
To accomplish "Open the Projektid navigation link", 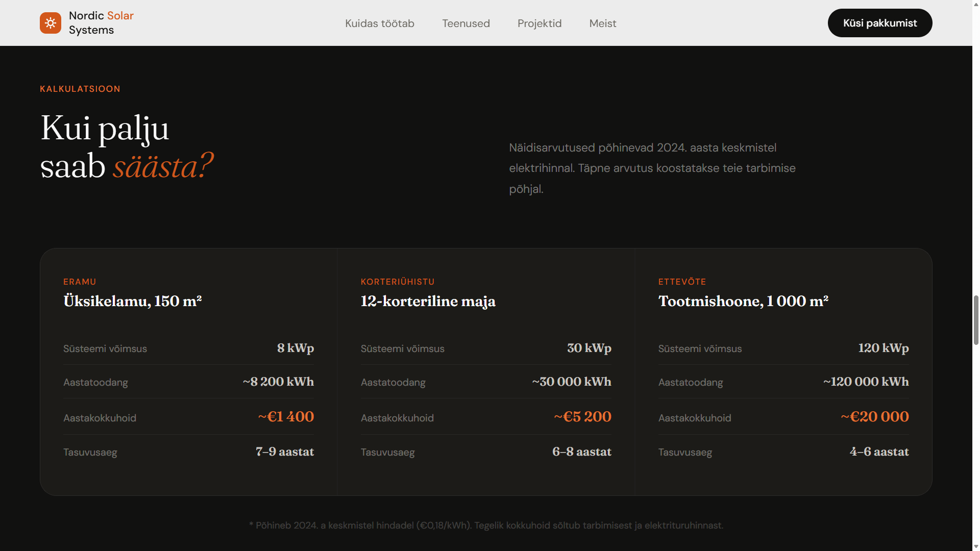I will click(x=539, y=23).
